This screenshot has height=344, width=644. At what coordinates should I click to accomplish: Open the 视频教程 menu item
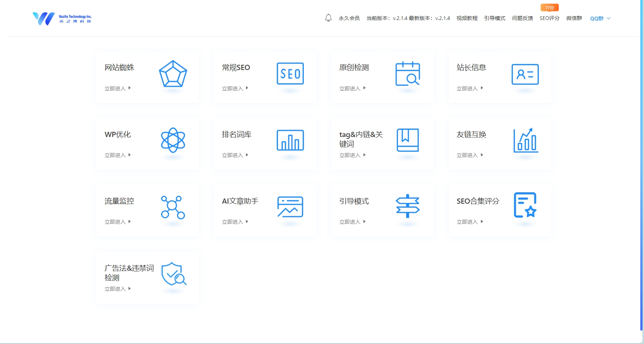click(x=468, y=18)
